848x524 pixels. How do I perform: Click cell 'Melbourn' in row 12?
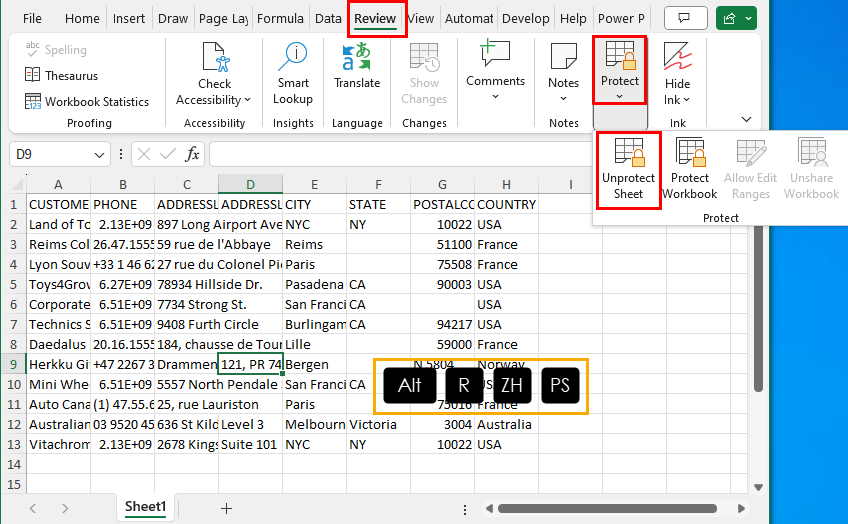(x=314, y=424)
